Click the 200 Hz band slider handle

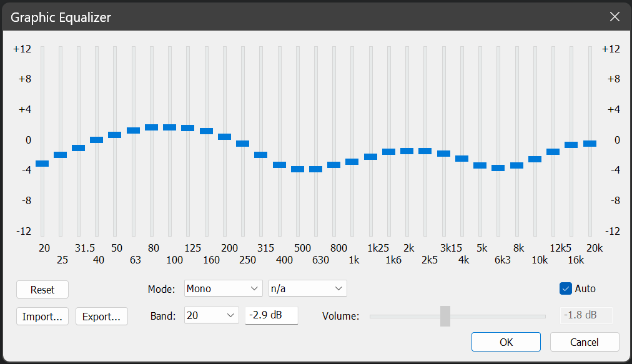225,137
